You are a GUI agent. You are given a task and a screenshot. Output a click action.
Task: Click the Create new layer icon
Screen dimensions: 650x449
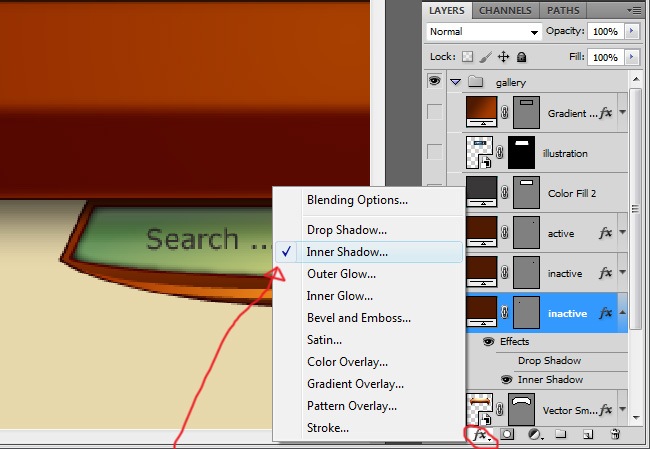pyautogui.click(x=588, y=435)
